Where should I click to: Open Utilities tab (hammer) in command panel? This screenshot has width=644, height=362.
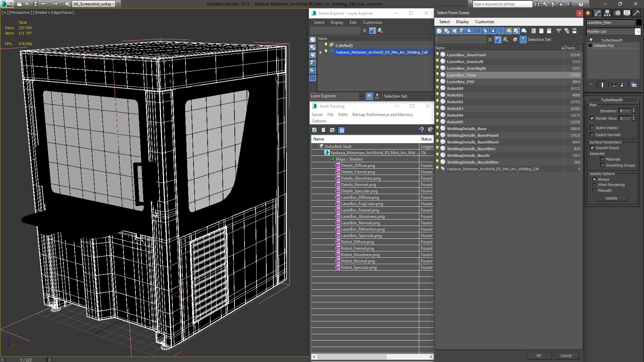tap(636, 13)
